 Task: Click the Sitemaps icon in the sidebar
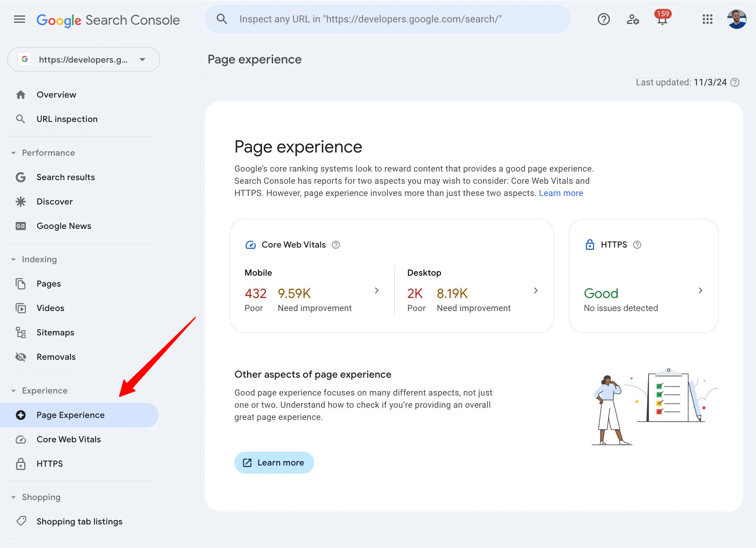(x=21, y=332)
